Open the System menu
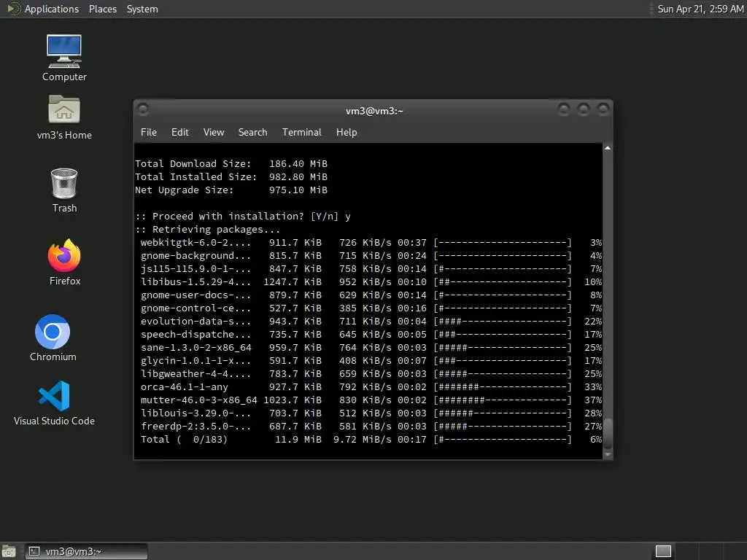The height and width of the screenshot is (560, 747). coord(142,9)
